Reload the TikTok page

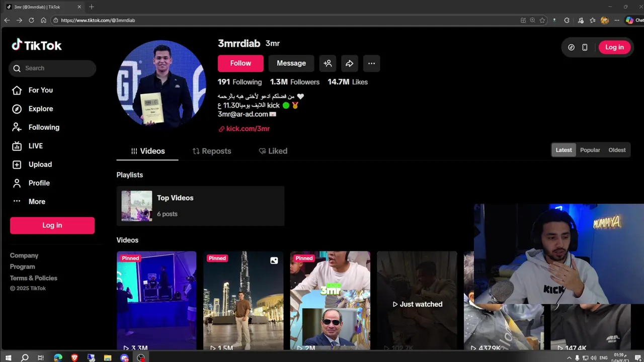pos(31,20)
